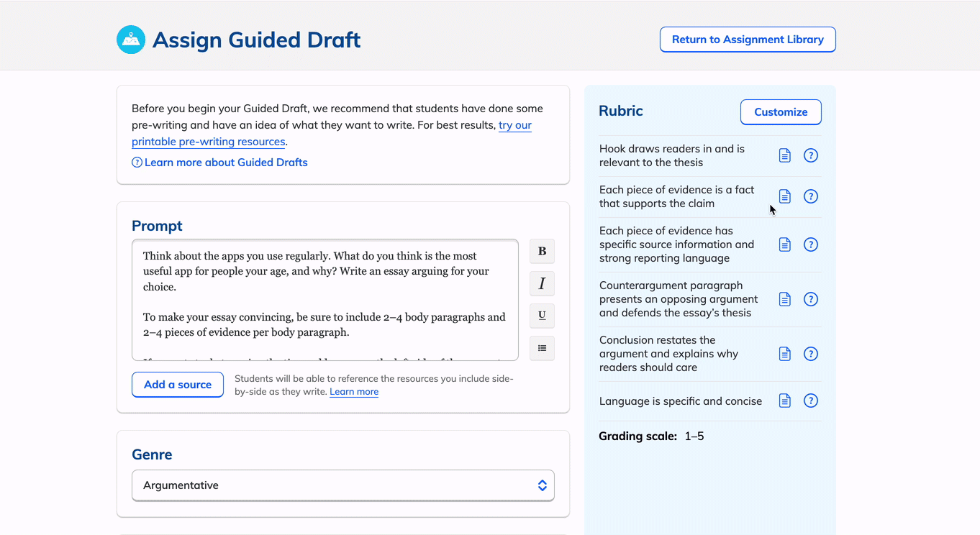Toggle bold formatting in prompt editor

[542, 251]
